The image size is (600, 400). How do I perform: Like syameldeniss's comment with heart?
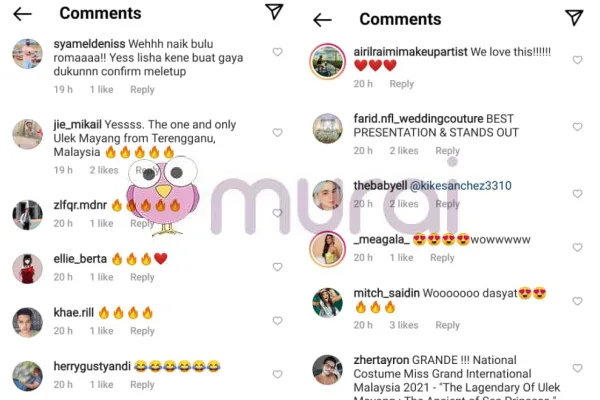tap(277, 52)
